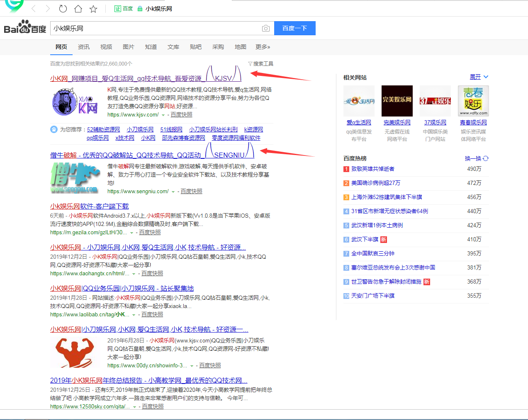
Task: Click the refresh icon beside 换一换
Action: coord(486,158)
